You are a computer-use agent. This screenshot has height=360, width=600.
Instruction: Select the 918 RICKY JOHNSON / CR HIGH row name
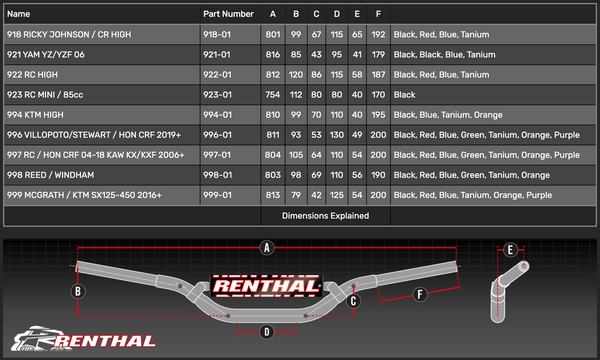[69, 34]
